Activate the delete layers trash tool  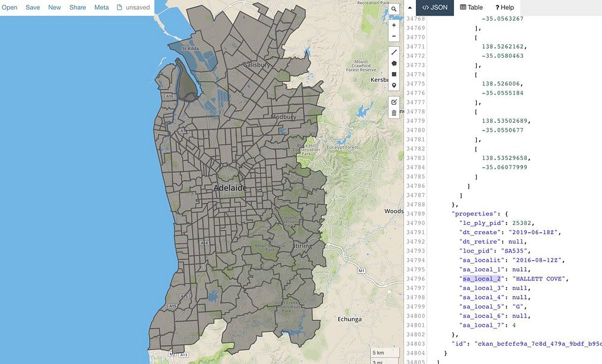(394, 113)
